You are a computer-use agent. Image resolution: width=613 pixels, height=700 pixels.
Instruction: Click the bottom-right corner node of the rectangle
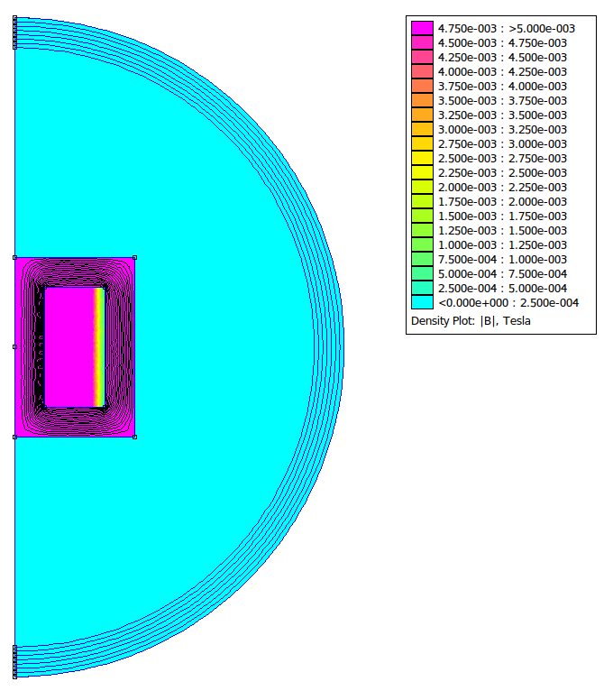pos(134,437)
